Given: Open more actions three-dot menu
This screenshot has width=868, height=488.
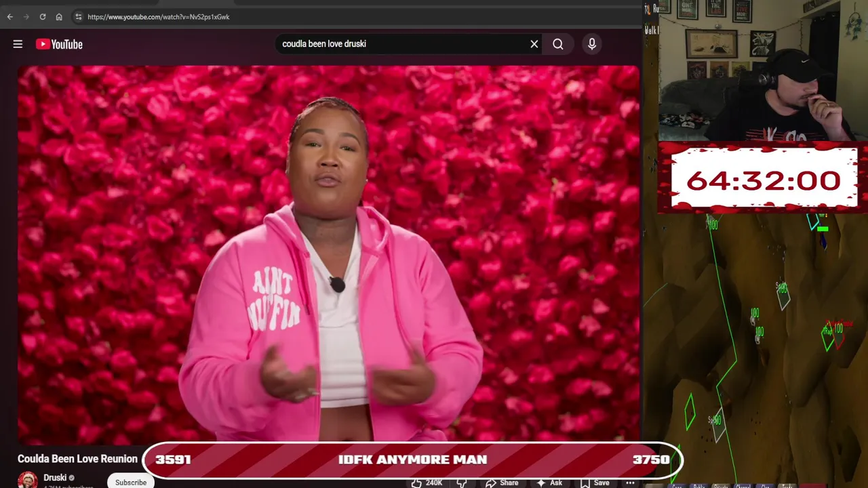Looking at the screenshot, I should click(x=630, y=483).
